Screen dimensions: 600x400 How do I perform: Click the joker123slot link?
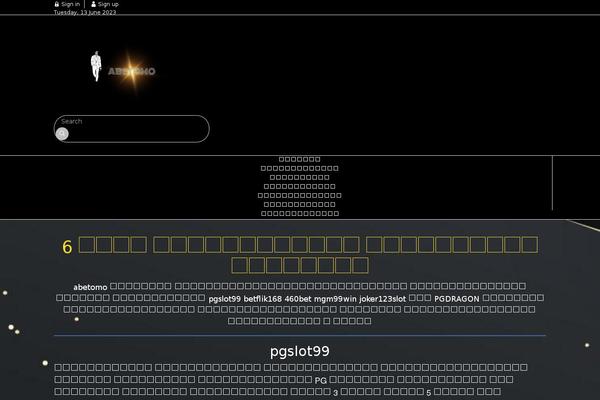(x=382, y=299)
